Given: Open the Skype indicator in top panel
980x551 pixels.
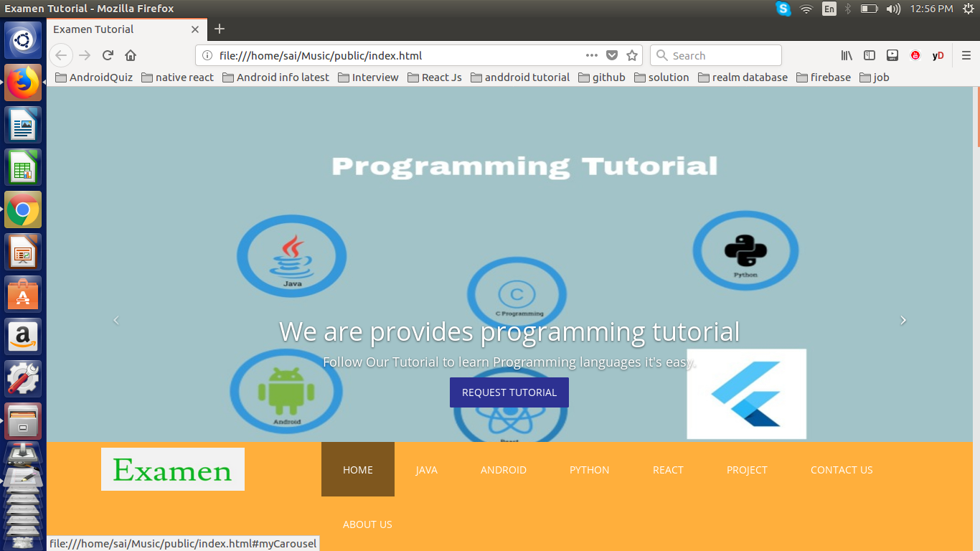Looking at the screenshot, I should tap(783, 9).
